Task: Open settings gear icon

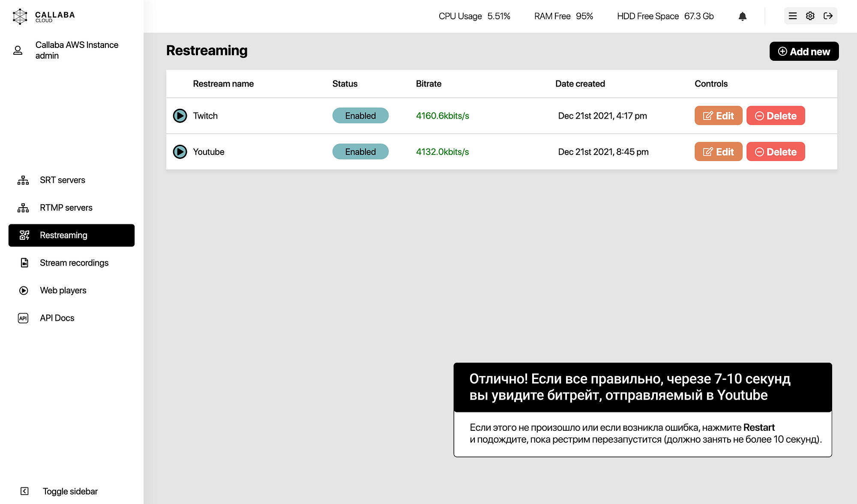Action: 810,16
